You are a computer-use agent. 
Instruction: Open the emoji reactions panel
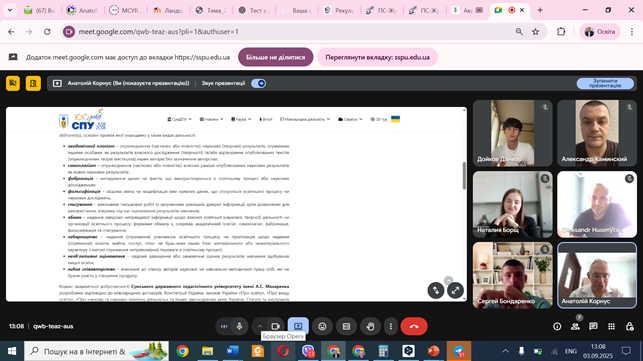pyautogui.click(x=322, y=326)
